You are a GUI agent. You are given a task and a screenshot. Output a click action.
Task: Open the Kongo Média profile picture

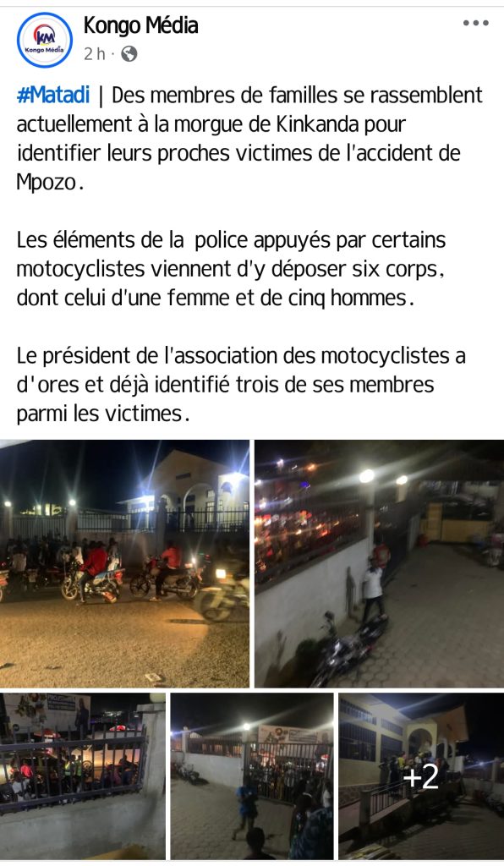pos(45,41)
